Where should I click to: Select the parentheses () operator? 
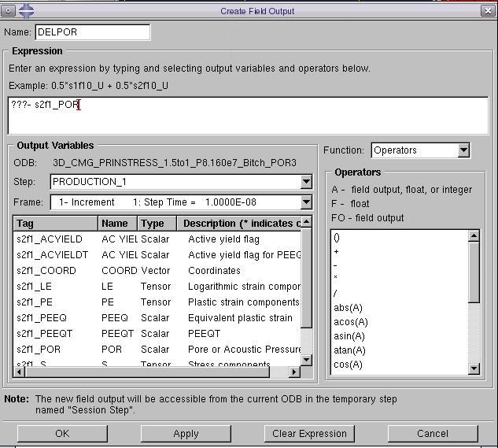coord(400,238)
